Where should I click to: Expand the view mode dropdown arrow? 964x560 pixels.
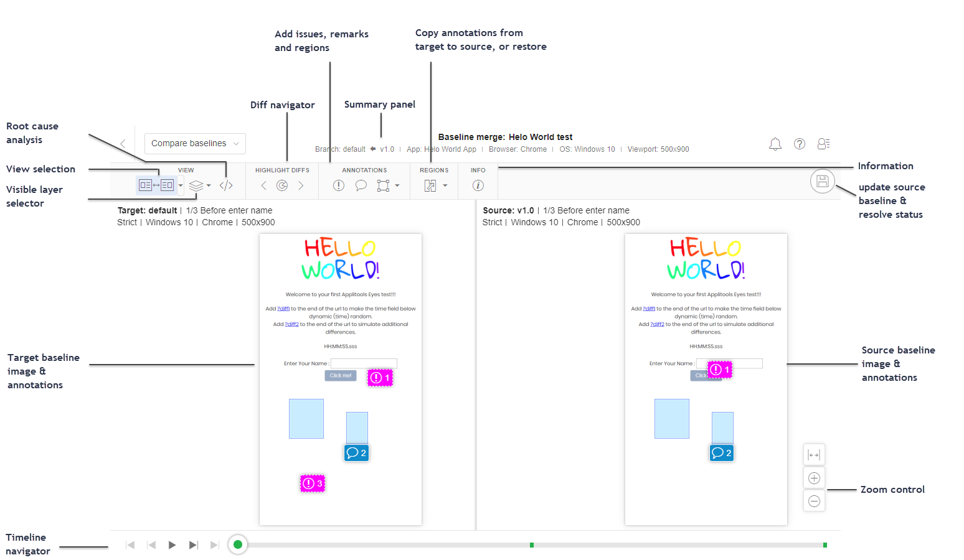181,185
